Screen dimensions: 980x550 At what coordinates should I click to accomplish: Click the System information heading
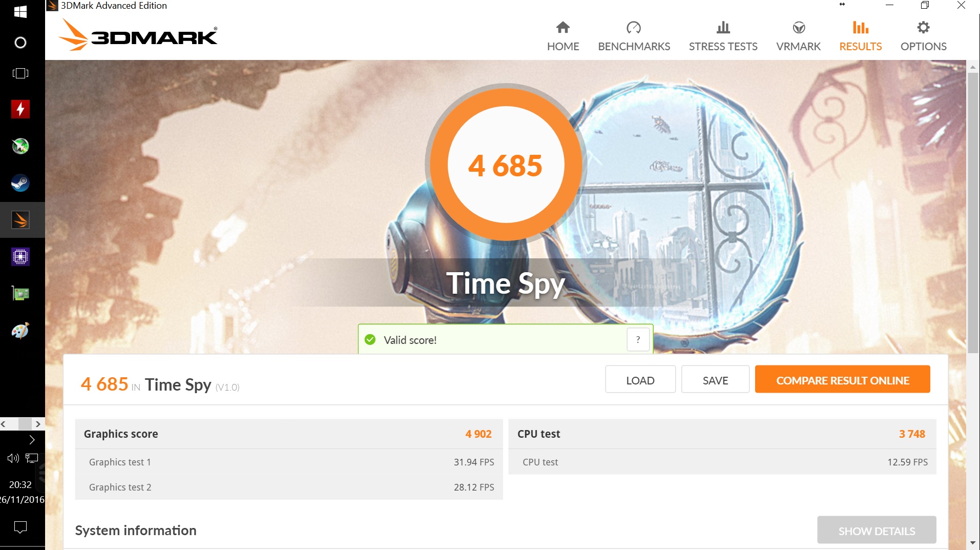(x=136, y=530)
